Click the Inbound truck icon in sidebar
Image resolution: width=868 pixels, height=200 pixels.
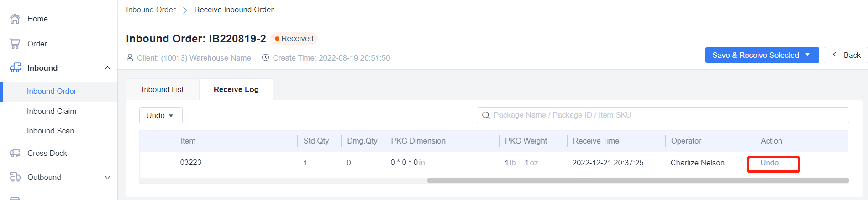[x=15, y=68]
